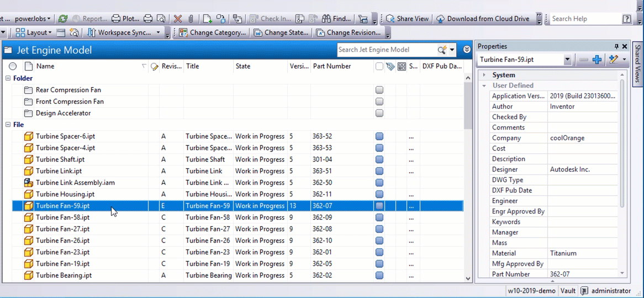The width and height of the screenshot is (644, 298).
Task: Click the Undo Check Out icon
Action: [x=313, y=18]
